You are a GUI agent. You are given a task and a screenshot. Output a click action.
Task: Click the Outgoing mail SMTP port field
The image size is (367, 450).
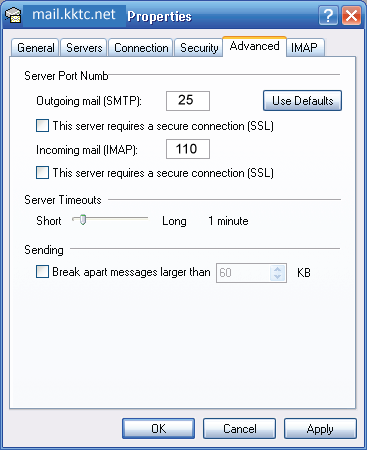pyautogui.click(x=188, y=101)
